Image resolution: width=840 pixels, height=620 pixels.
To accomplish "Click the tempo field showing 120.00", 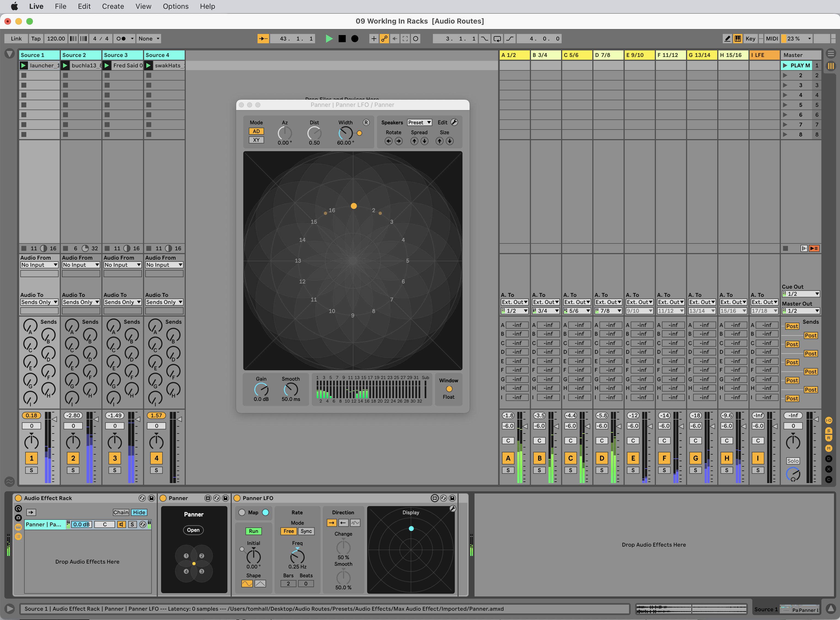I will [56, 39].
